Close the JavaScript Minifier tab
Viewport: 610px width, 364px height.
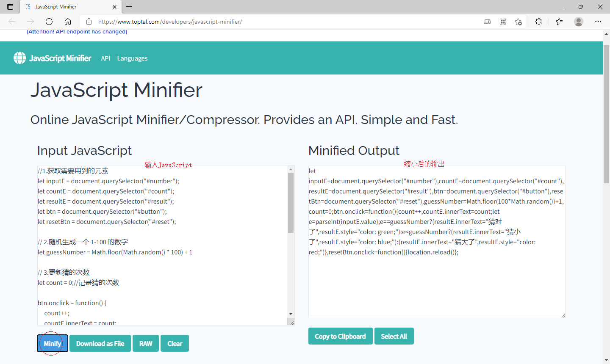click(114, 7)
